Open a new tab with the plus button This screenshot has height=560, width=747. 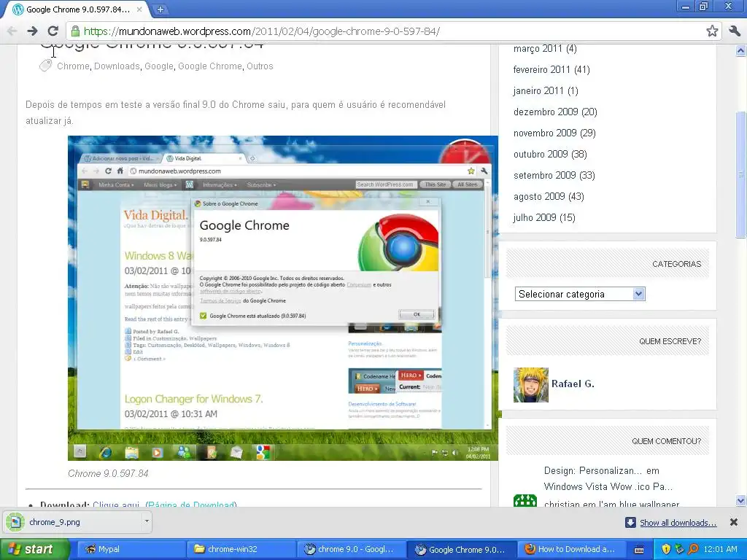(x=160, y=9)
